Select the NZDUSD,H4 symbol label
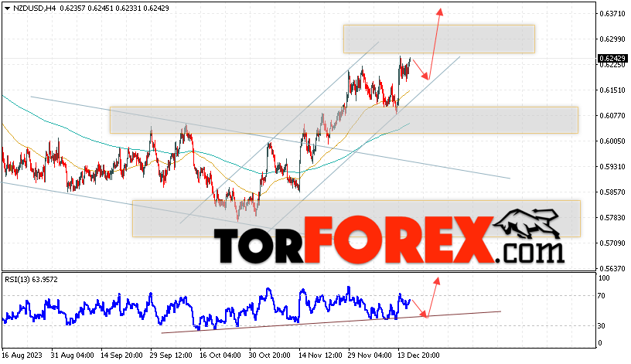The image size is (631, 364). pos(34,8)
